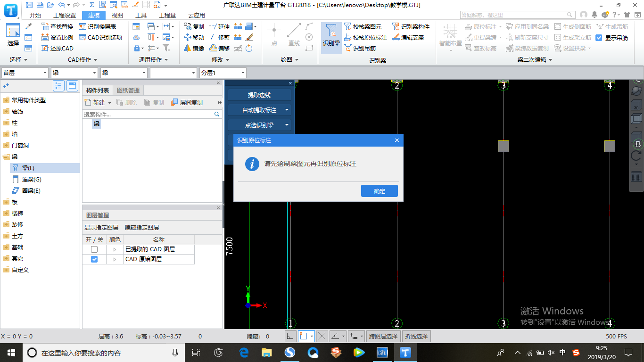644x362 pixels.
Task: Open the 编辑支座 tool
Action: click(408, 37)
